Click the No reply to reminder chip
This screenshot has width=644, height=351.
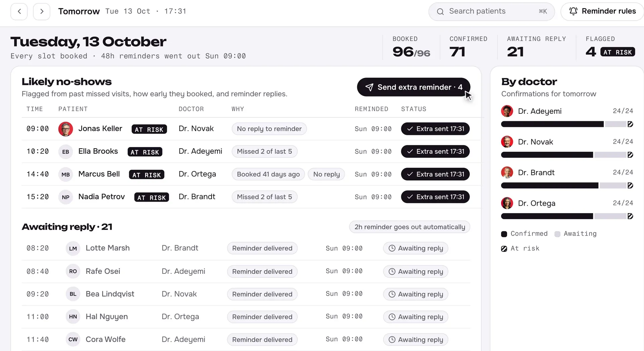(269, 129)
